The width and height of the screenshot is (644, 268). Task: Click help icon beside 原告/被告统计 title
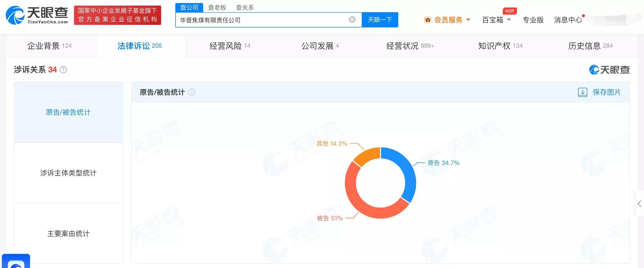192,92
